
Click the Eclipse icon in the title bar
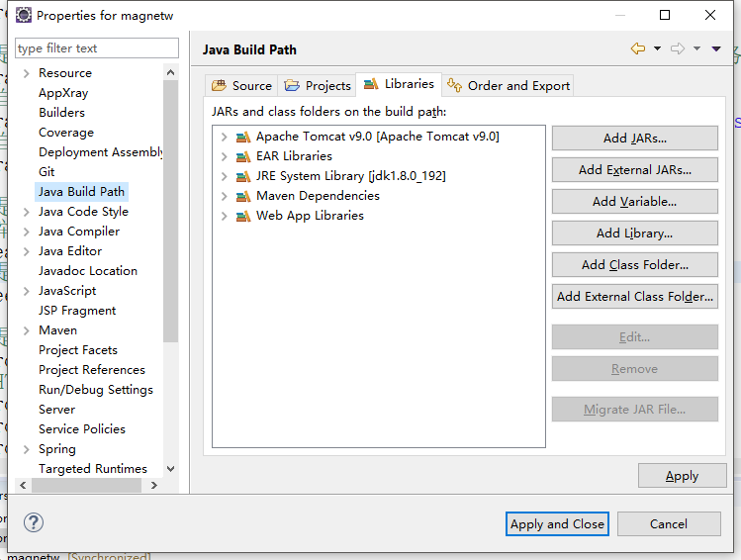(23, 15)
